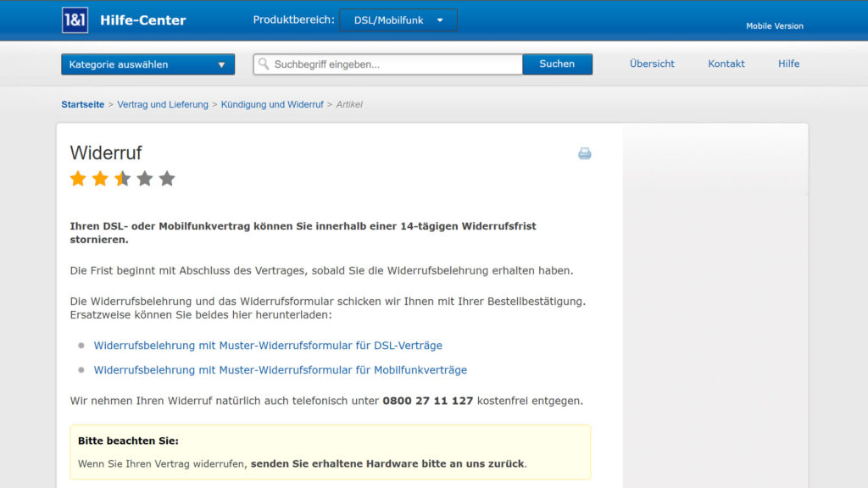Expand the 'Kategorie auswählen' dropdown
Screen dimensions: 868x488
click(x=147, y=64)
